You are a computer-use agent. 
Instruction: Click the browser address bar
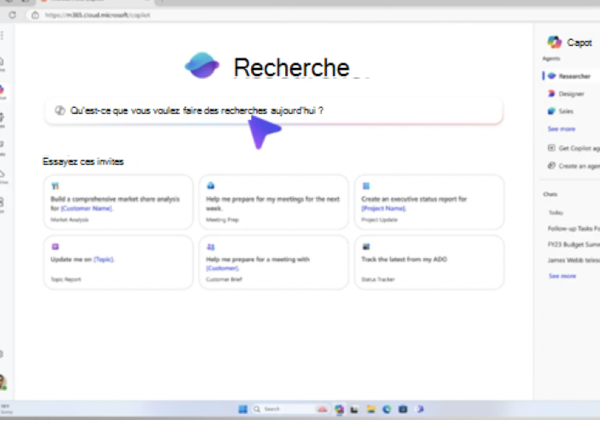[312, 15]
